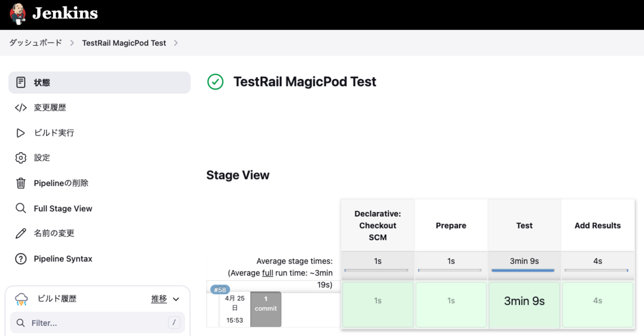This screenshot has height=336, width=644.
Task: Click the search icon in the Filter field
Action: click(21, 323)
